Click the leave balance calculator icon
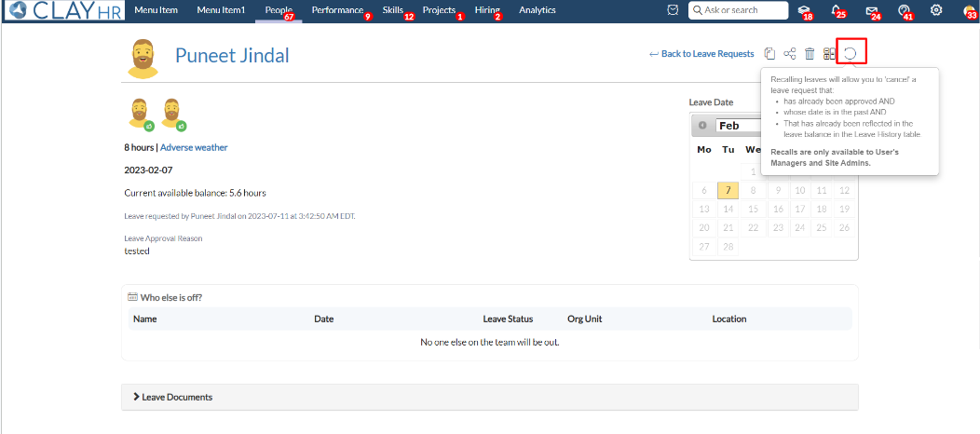Screen dimensions: 980x434 click(829, 54)
